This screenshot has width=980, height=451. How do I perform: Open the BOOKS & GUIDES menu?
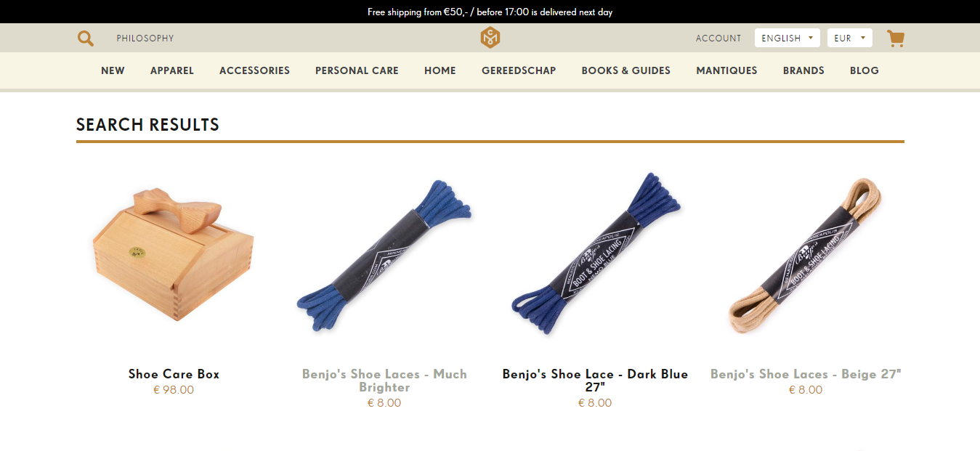coord(626,70)
